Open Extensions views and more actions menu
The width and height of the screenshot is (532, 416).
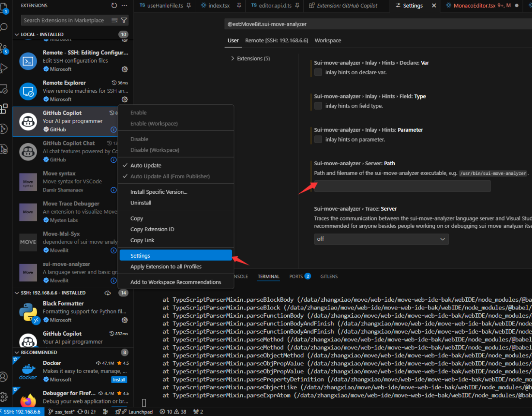[x=124, y=6]
